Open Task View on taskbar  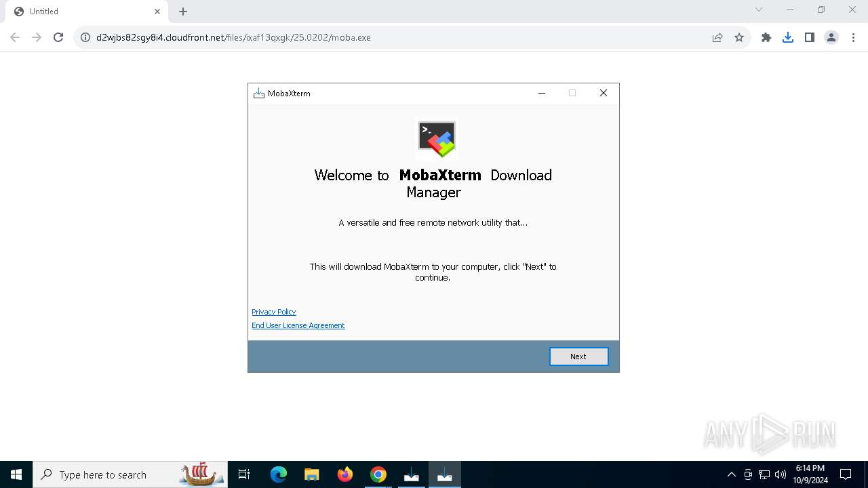(x=244, y=474)
